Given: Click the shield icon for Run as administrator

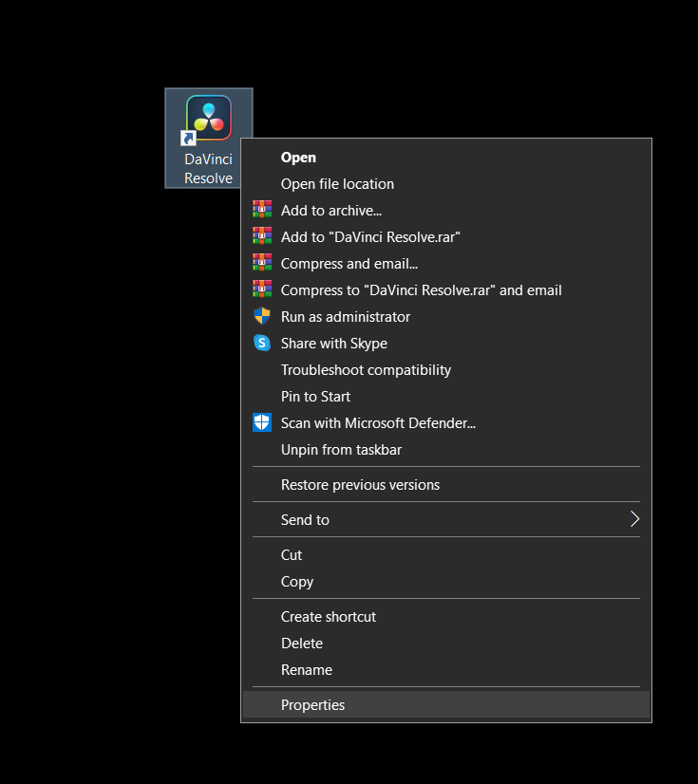Looking at the screenshot, I should tap(262, 316).
